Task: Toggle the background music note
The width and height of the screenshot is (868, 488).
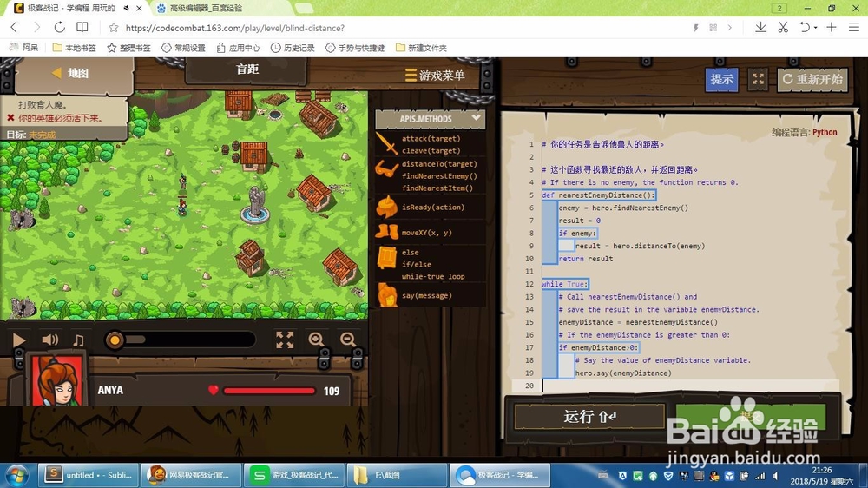Action: click(x=79, y=340)
